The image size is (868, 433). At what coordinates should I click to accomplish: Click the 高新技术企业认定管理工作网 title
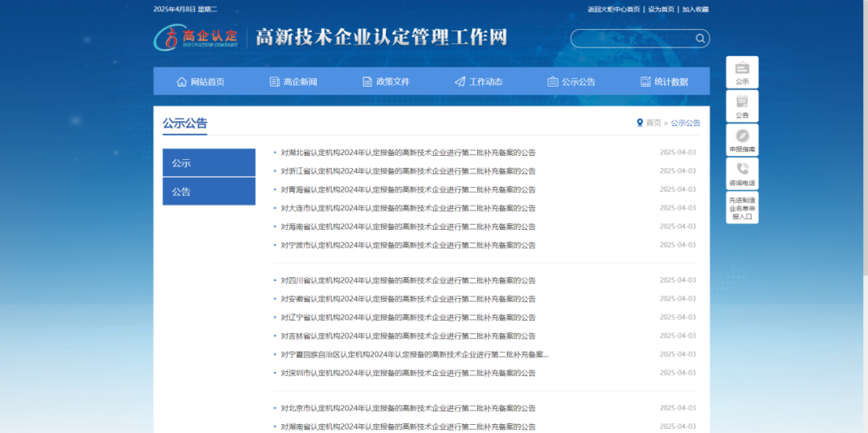tap(381, 38)
